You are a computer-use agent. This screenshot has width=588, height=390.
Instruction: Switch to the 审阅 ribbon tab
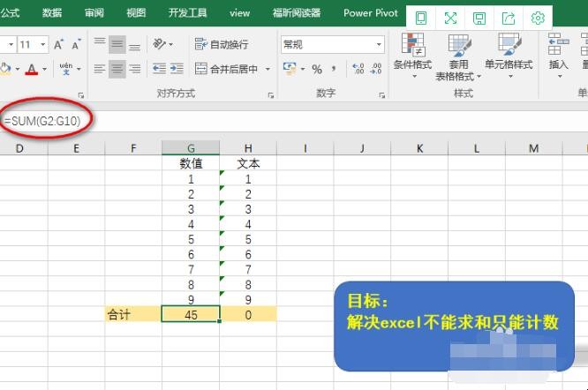(94, 13)
